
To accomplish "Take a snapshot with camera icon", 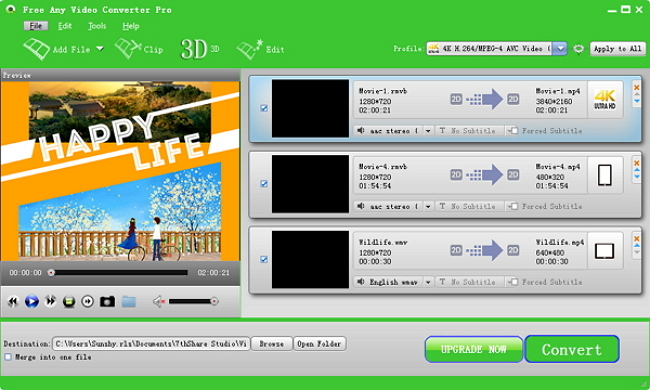I will pos(107,301).
